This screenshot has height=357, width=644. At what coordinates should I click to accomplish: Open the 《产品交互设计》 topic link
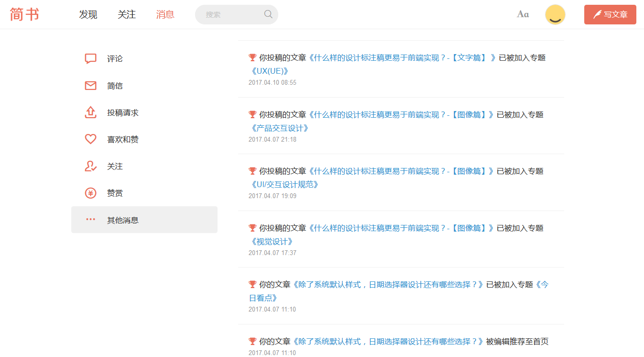click(x=281, y=128)
